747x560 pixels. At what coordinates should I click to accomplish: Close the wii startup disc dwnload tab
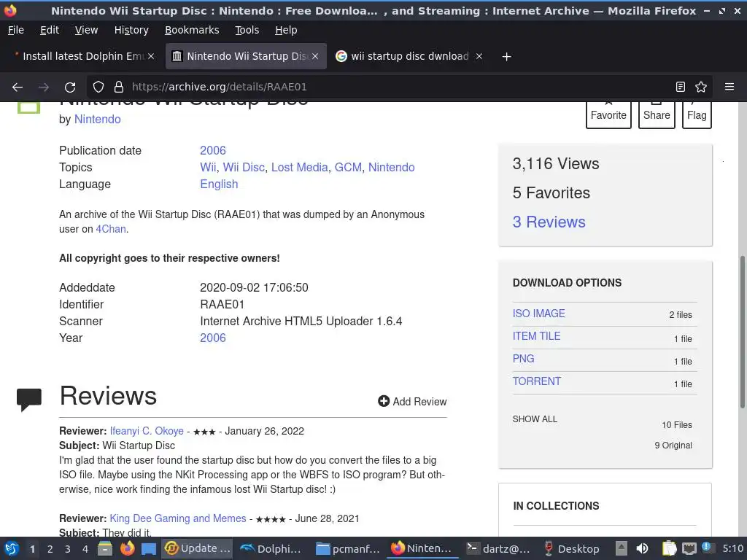pos(479,56)
